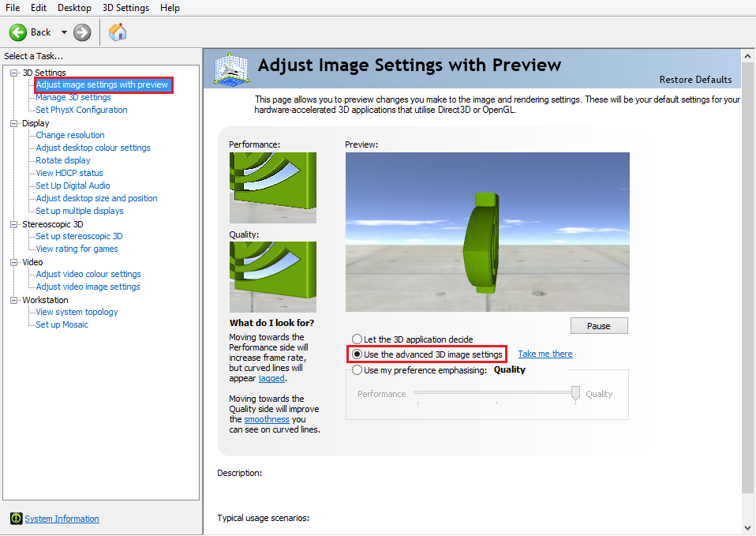The height and width of the screenshot is (536, 756).
Task: Collapse the Workstation tree group
Action: click(x=14, y=300)
